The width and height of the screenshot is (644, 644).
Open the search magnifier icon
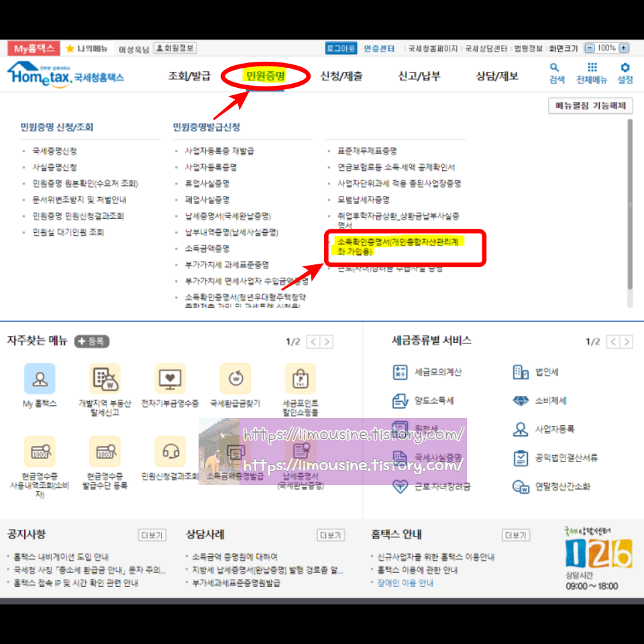click(x=555, y=68)
